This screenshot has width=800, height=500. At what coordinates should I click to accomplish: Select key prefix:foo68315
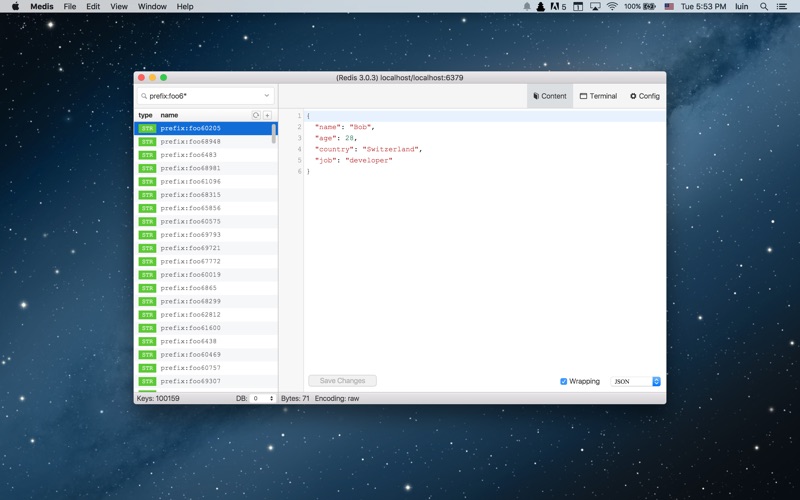click(x=206, y=194)
